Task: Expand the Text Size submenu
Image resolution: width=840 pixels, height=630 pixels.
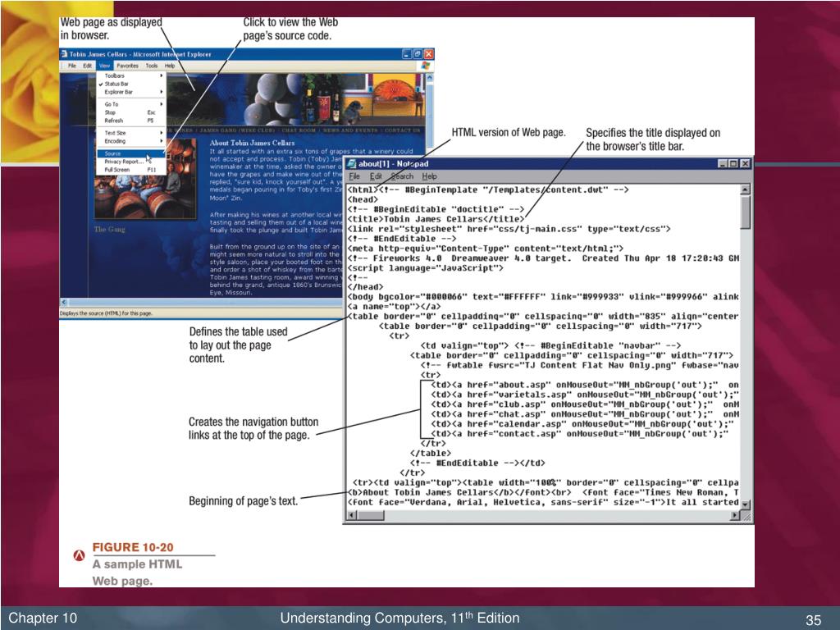Action: (131, 133)
